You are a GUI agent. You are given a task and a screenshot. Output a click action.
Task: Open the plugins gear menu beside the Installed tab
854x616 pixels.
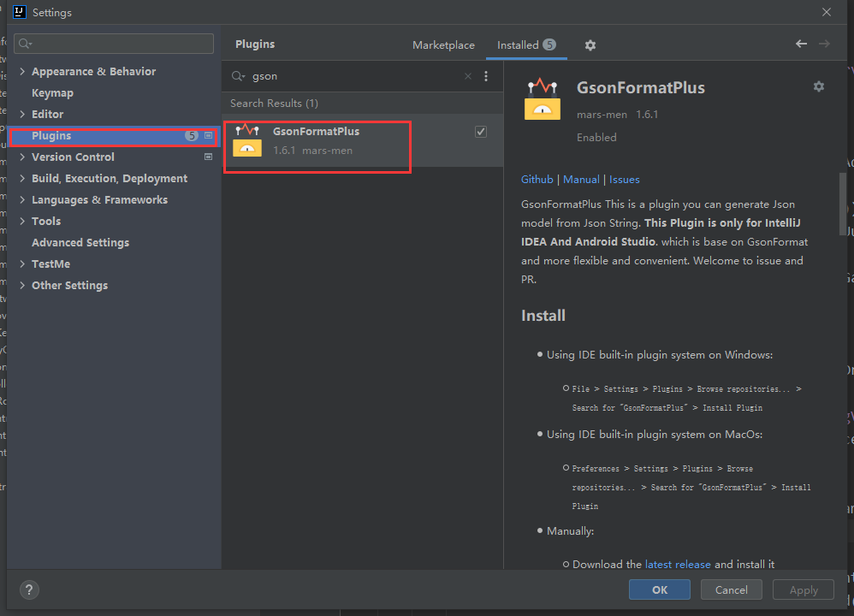[590, 45]
